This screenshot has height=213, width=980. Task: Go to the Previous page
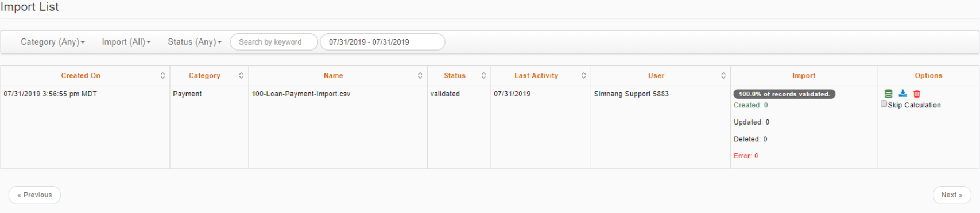pos(34,195)
